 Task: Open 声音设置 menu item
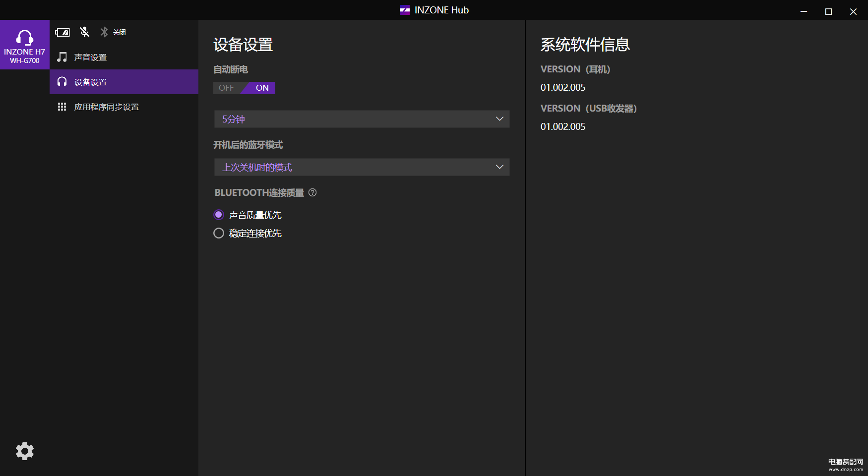pyautogui.click(x=124, y=57)
